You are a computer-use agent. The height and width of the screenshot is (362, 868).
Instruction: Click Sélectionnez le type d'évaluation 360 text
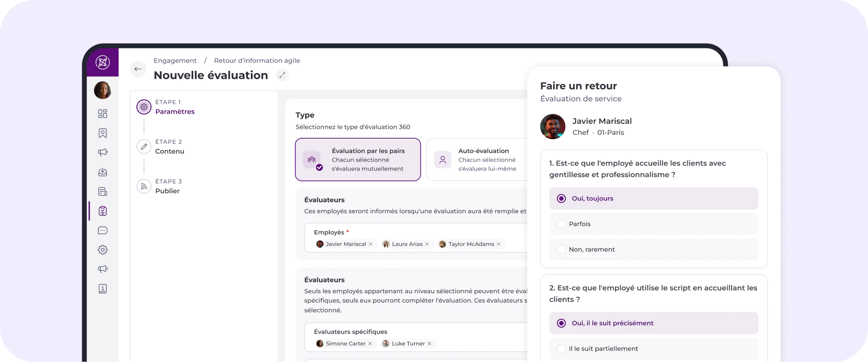[x=353, y=127]
